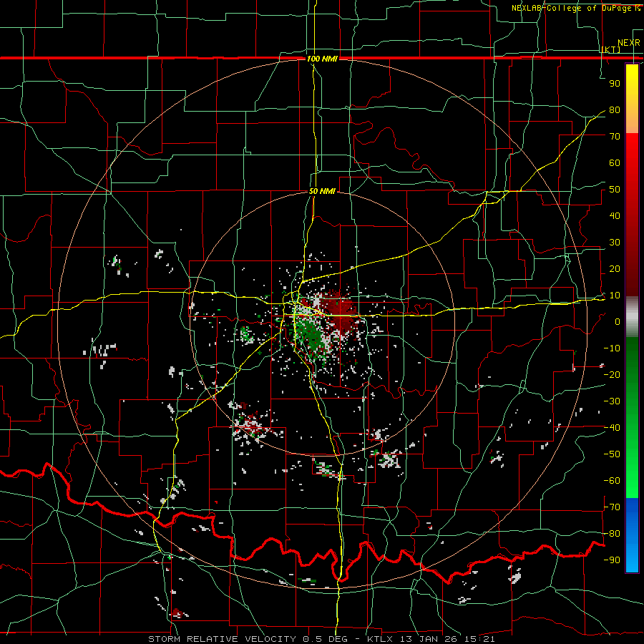Click the 70 value on velocity scale

[x=615, y=137]
